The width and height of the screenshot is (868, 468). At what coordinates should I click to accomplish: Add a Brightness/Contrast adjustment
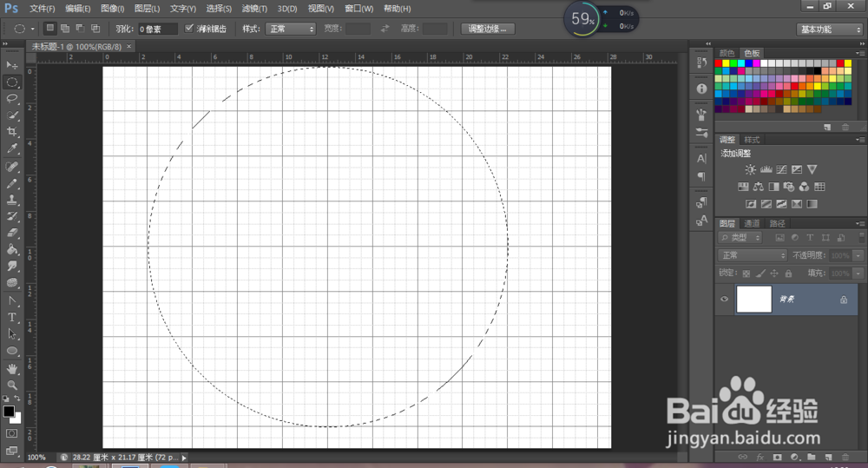(750, 169)
